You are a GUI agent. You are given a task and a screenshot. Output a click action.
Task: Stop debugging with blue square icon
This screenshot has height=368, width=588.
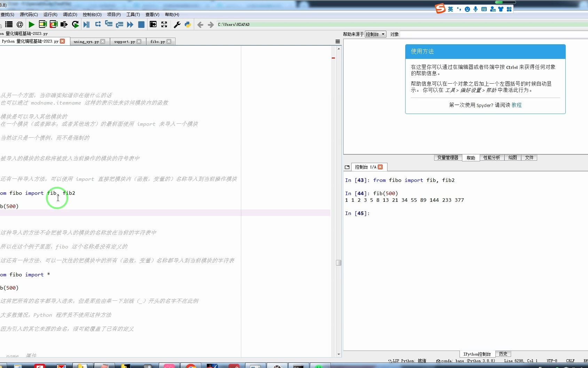(141, 24)
